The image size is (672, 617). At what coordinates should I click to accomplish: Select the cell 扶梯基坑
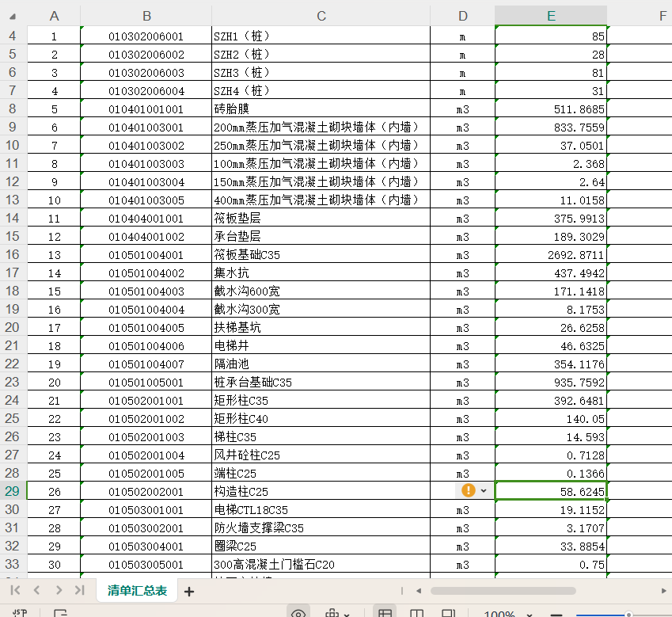click(x=321, y=327)
